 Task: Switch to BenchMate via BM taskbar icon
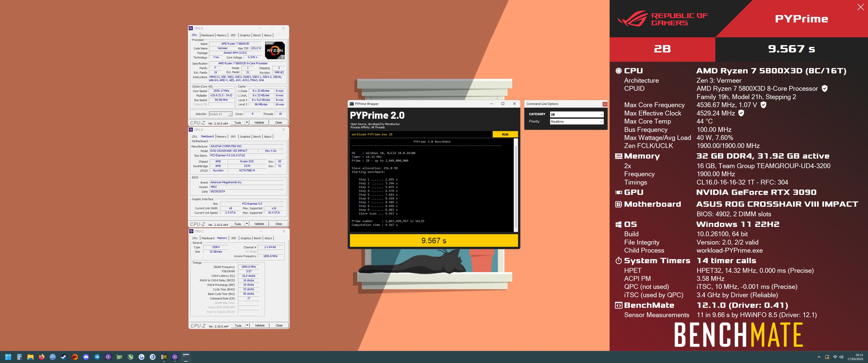coord(164,357)
